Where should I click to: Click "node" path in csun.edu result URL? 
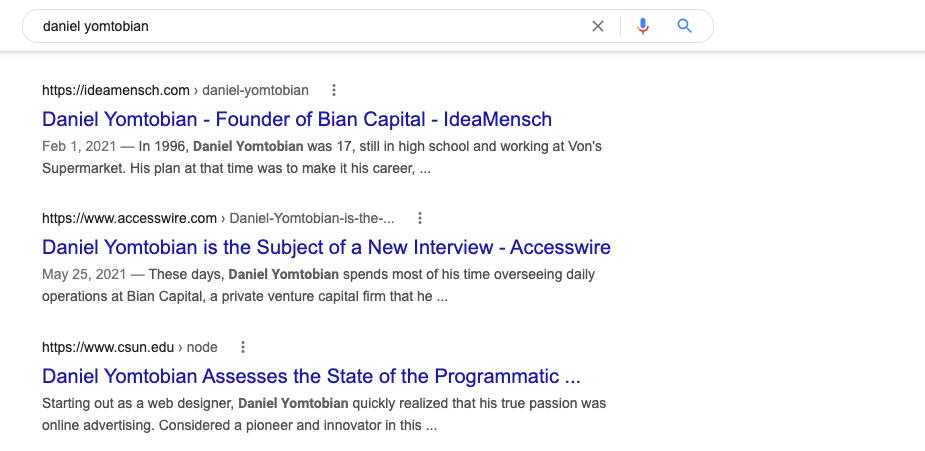coord(202,347)
